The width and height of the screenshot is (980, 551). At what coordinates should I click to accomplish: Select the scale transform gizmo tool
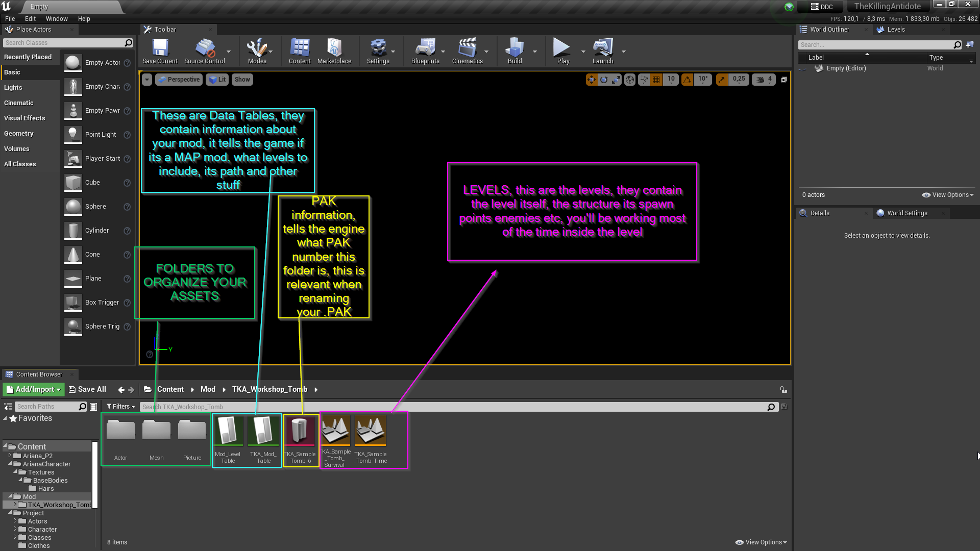[x=616, y=80]
